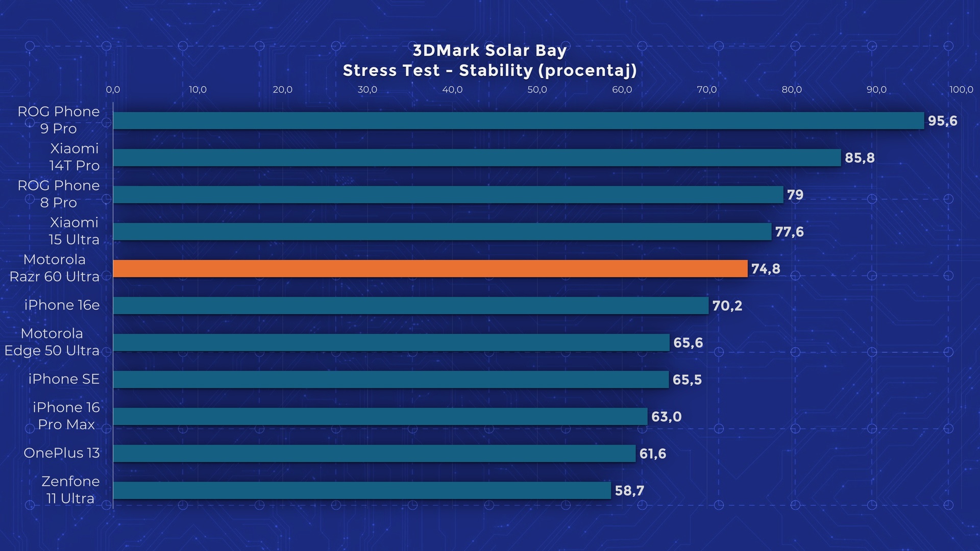This screenshot has height=551, width=980.
Task: Click the 50,0 axis tick label
Action: [537, 90]
